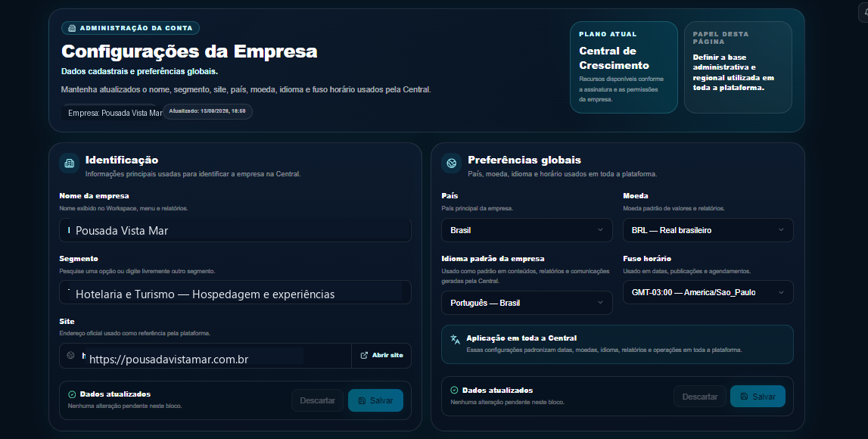This screenshot has height=439, width=868.
Task: Click the Atualizado date chip
Action: tap(207, 111)
